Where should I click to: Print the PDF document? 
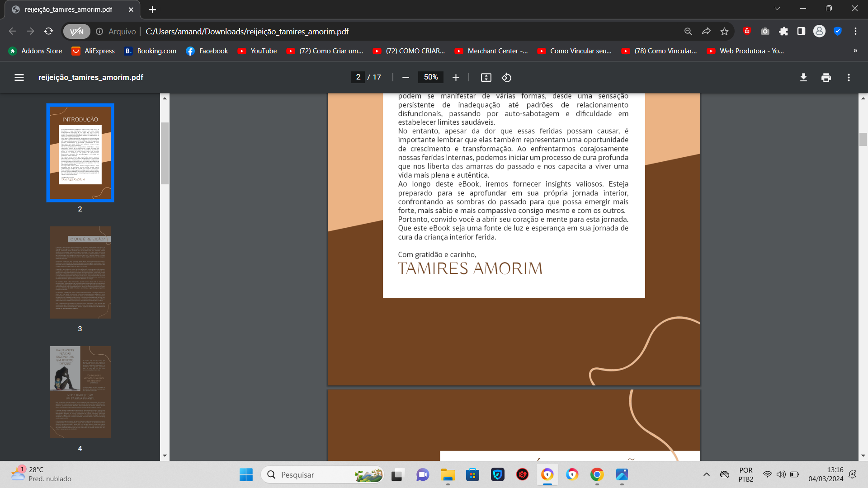pos(826,77)
